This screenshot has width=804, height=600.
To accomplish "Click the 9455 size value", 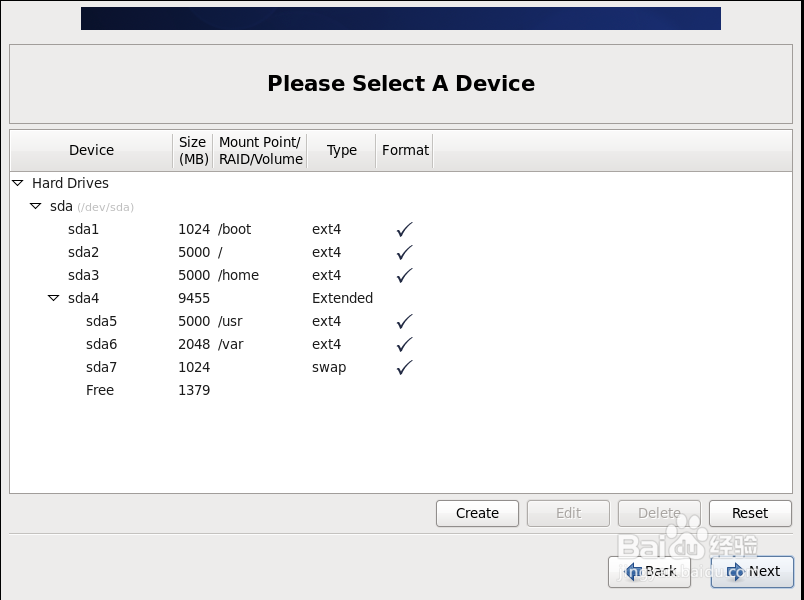I will click(x=194, y=298).
